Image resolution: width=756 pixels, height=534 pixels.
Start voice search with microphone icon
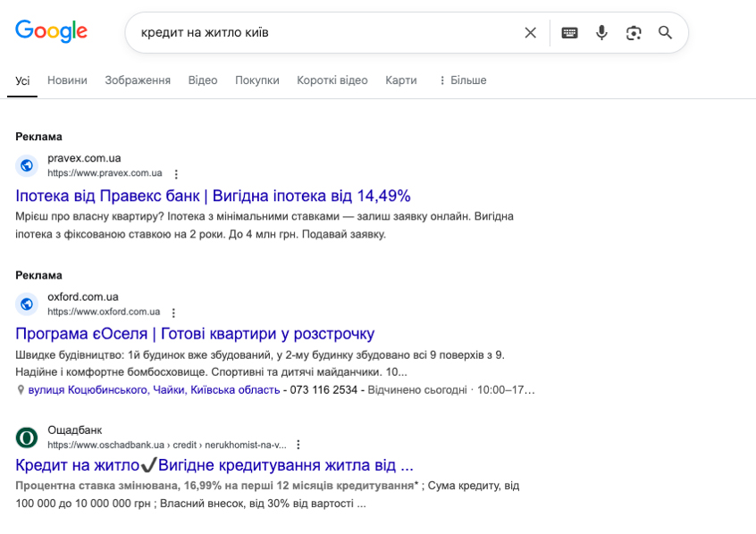[601, 33]
